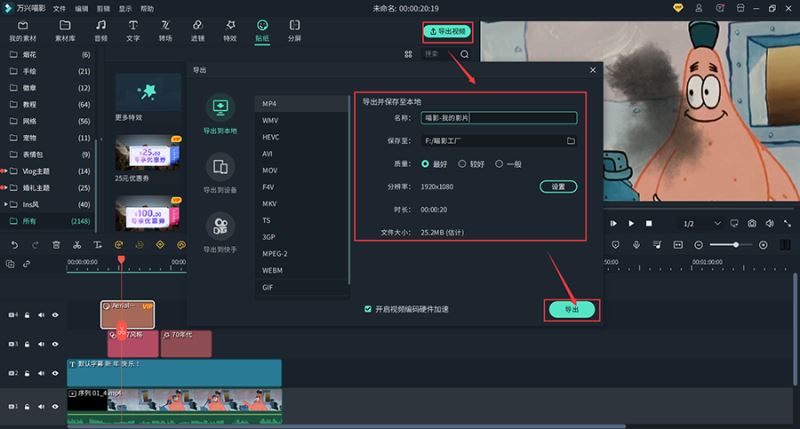The height and width of the screenshot is (429, 800).
Task: Close the 导出 export dialog
Action: 592,70
